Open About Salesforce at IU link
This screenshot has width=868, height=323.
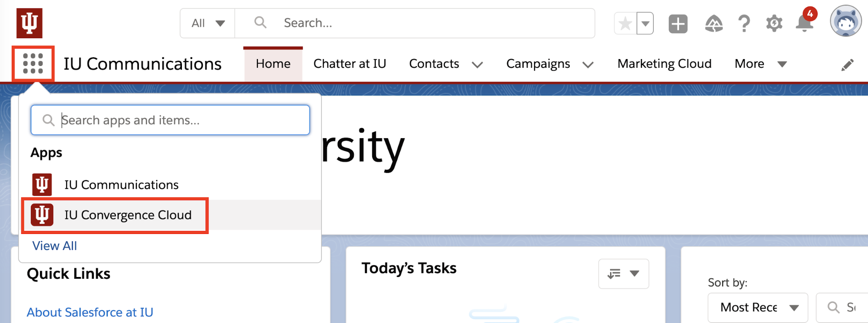tap(90, 312)
